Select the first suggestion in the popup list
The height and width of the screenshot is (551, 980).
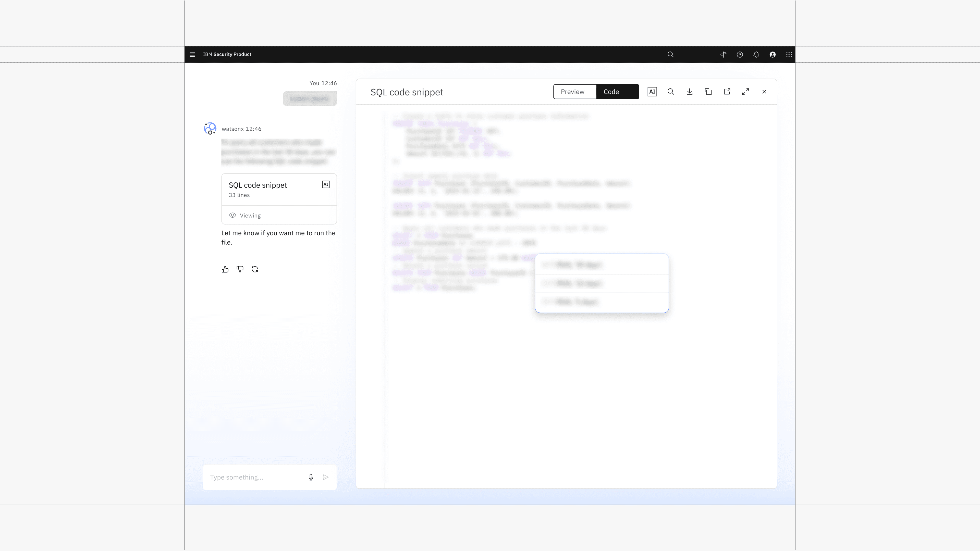601,265
